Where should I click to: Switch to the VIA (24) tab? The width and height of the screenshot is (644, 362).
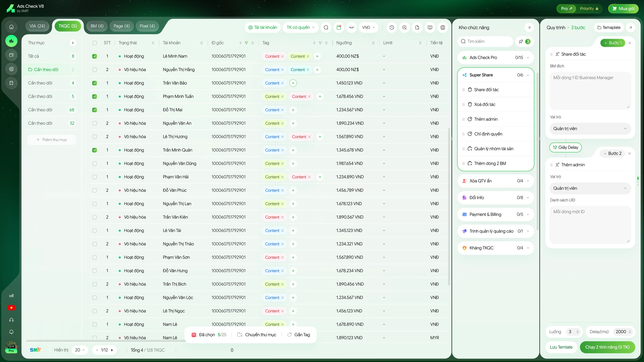(x=37, y=26)
